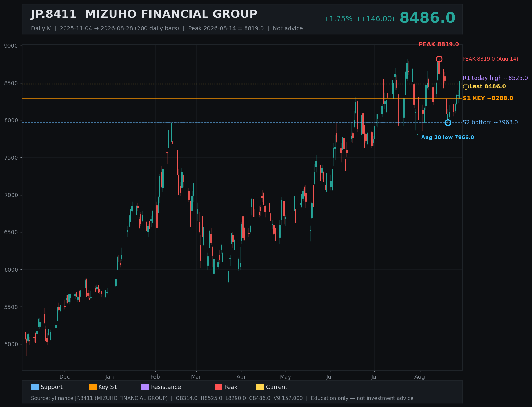Click the May month label on the date axis

pos(286,377)
